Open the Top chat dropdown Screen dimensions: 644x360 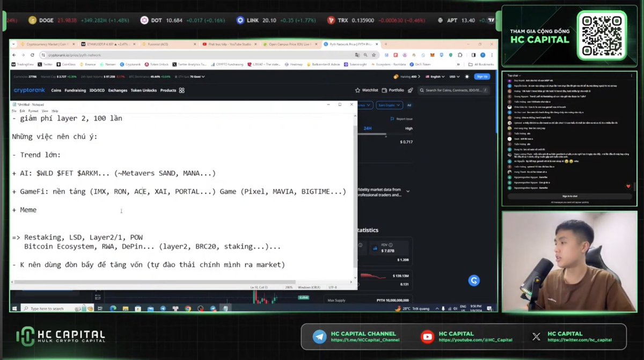coord(514,76)
